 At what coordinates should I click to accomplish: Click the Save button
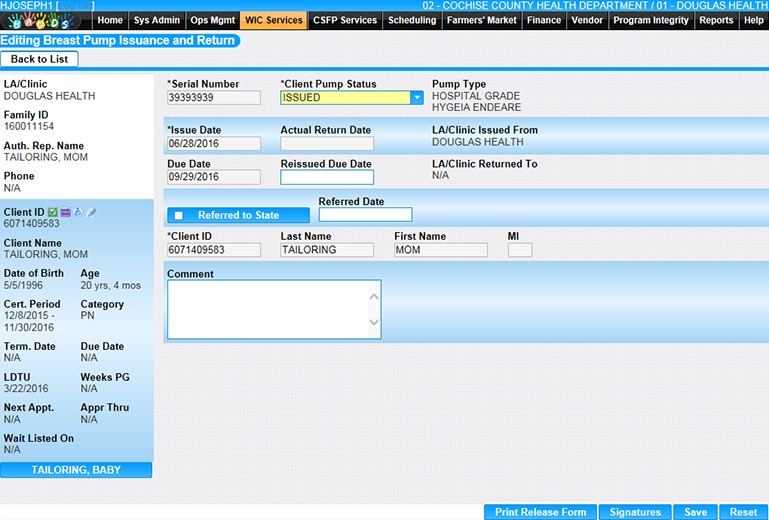695,512
